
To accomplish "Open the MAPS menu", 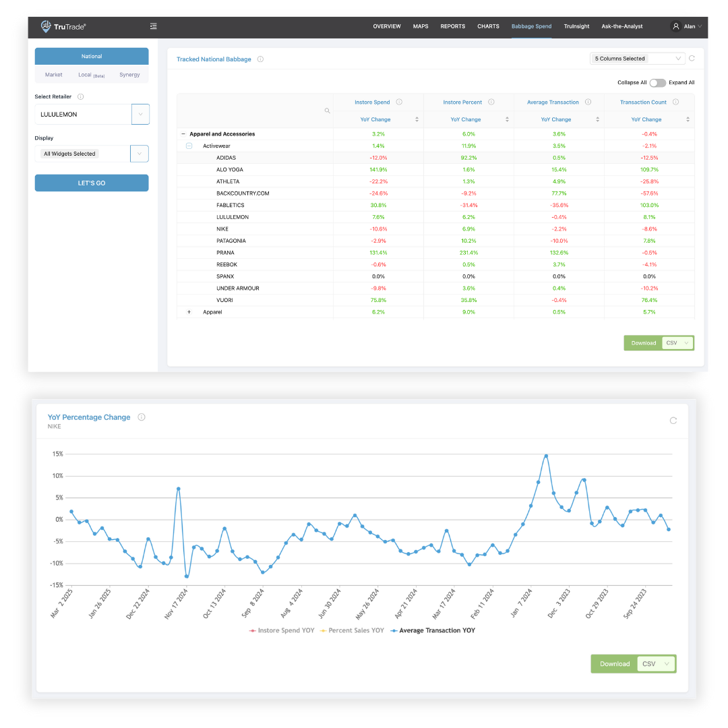I will [421, 26].
